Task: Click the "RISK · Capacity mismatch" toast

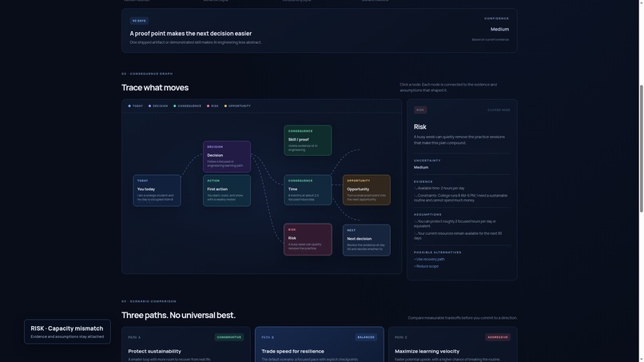Action: (67, 332)
